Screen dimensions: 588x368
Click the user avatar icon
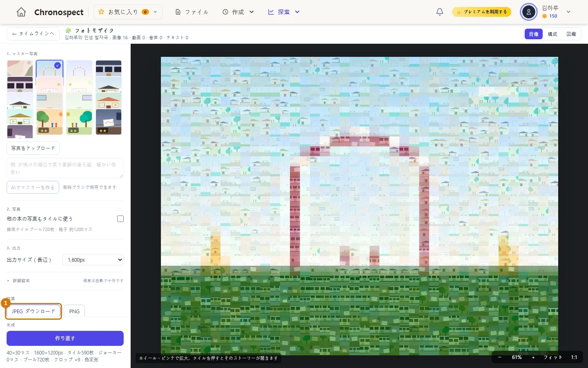coord(529,12)
